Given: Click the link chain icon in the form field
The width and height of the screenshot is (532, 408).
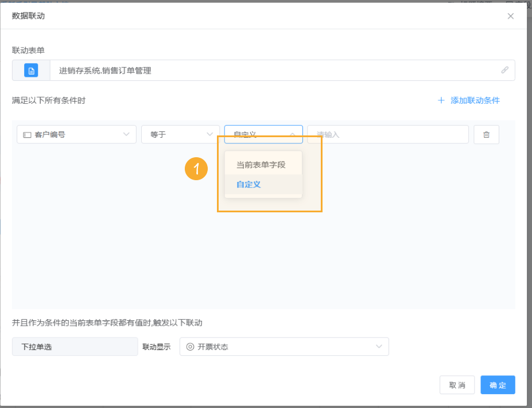Looking at the screenshot, I should [x=504, y=70].
